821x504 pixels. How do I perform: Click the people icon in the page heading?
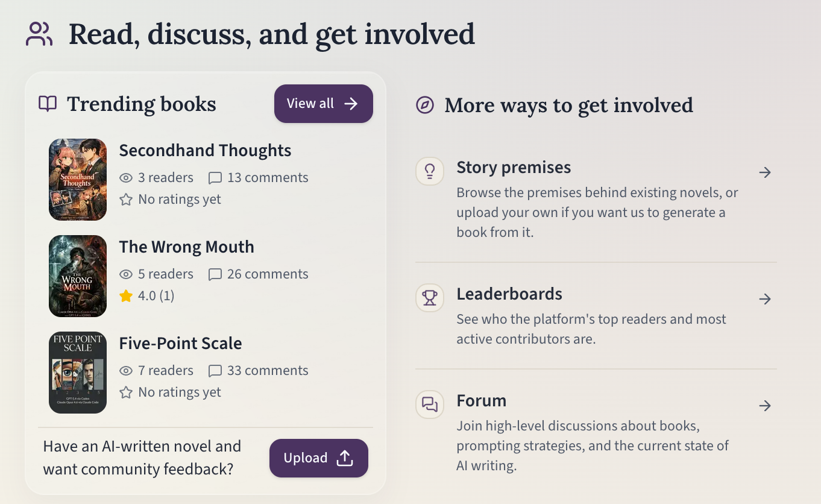tap(40, 34)
